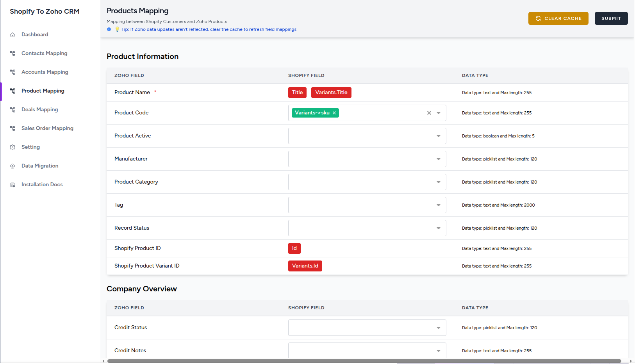Screen dimensions: 635x364
Task: Click the Dashboard home icon in sidebar
Action: click(x=12, y=35)
